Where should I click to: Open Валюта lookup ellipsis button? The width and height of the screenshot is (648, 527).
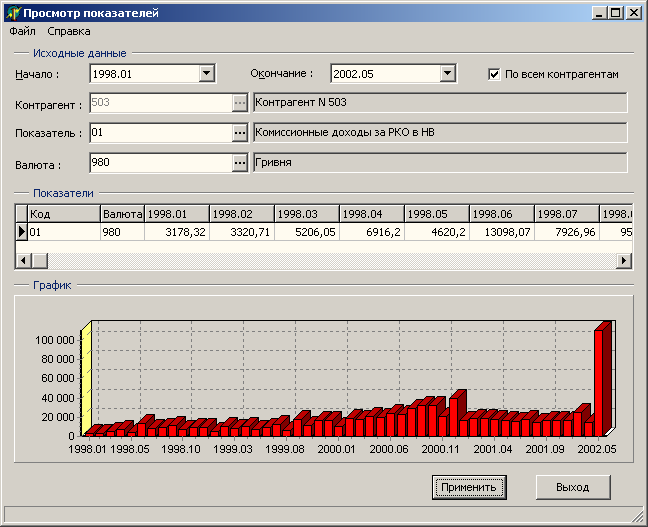(240, 163)
